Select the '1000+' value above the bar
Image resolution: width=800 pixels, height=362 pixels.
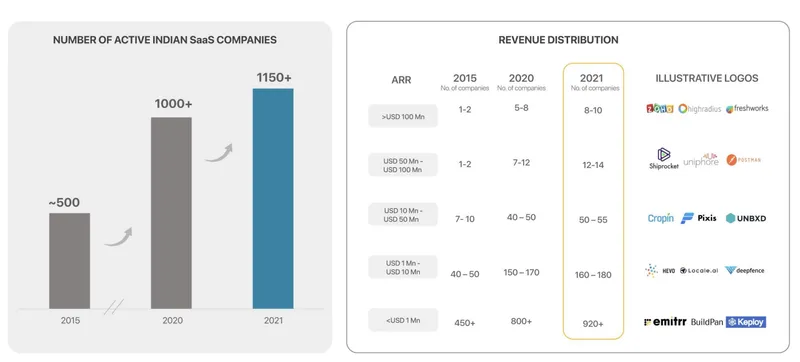click(173, 104)
